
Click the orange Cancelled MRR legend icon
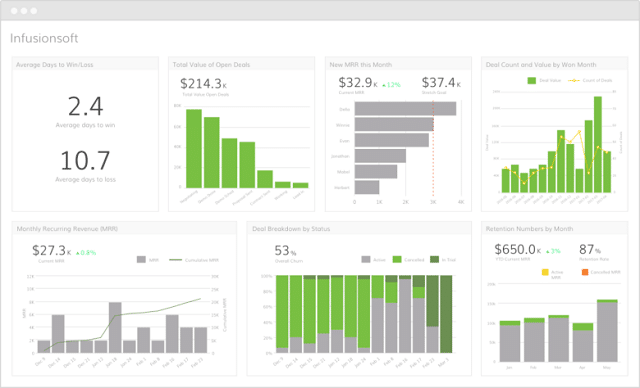(x=584, y=272)
